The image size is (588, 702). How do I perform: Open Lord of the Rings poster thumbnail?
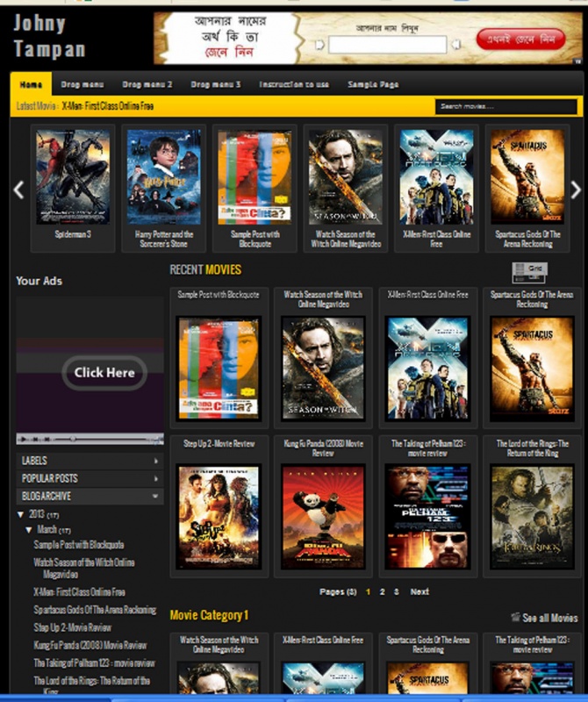coord(532,517)
